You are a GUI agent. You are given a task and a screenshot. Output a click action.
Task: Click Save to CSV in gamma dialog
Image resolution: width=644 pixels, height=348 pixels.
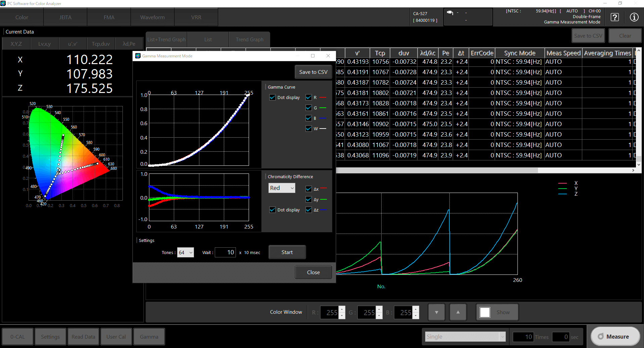(313, 72)
